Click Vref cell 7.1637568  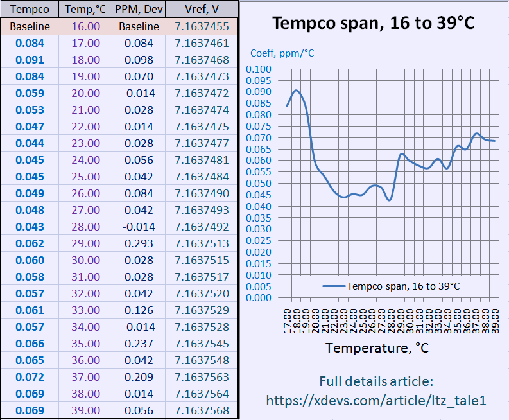click(202, 410)
